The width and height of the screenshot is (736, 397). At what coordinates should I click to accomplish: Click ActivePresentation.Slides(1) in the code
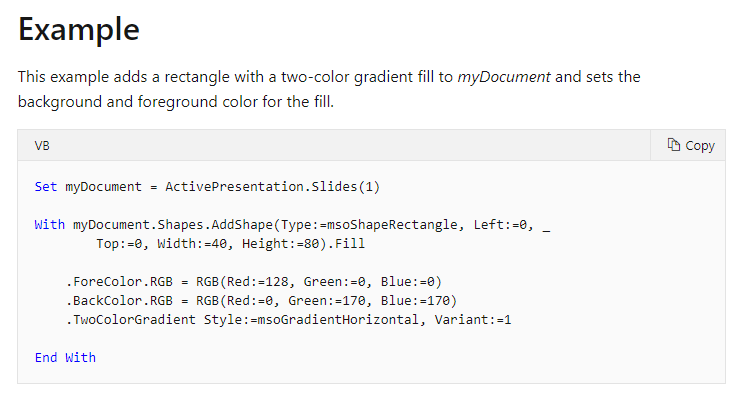(x=272, y=187)
